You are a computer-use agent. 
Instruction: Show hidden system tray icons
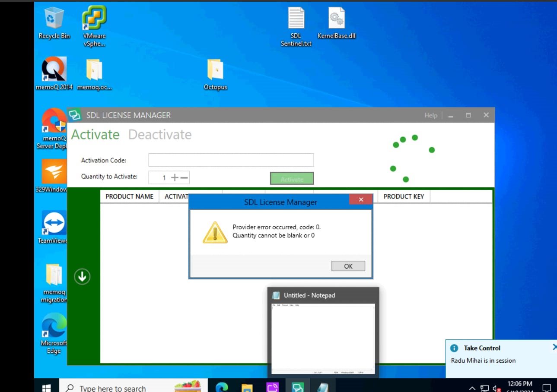[472, 388]
